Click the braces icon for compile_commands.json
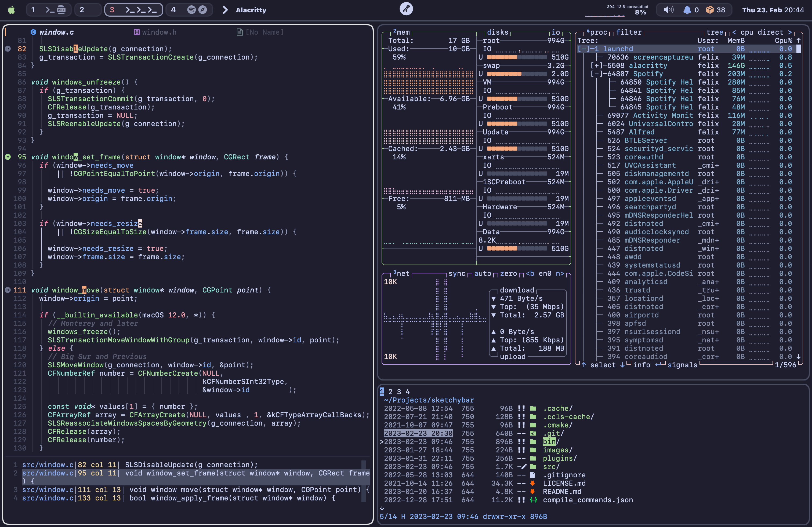This screenshot has width=812, height=527. [533, 500]
